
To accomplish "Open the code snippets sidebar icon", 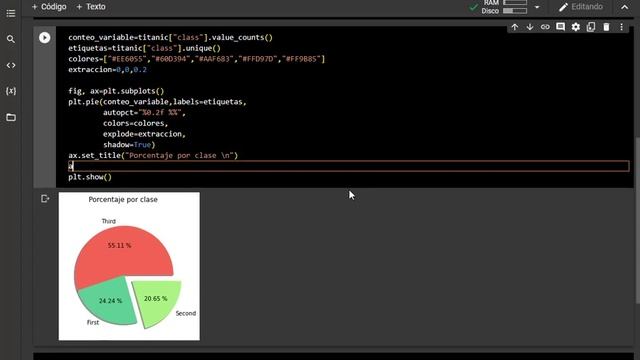I will pos(11,65).
